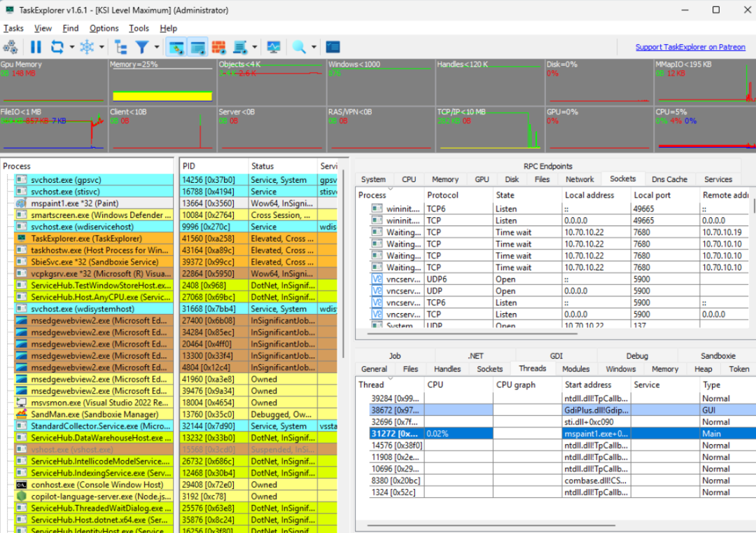Toggle the dark blue checklist panel icon

tap(333, 47)
